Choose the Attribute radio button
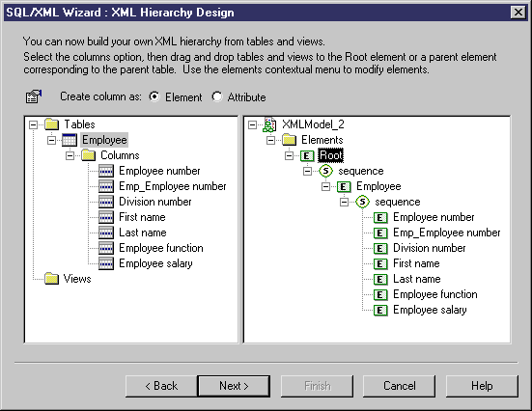This screenshot has height=411, width=532. pyautogui.click(x=217, y=97)
